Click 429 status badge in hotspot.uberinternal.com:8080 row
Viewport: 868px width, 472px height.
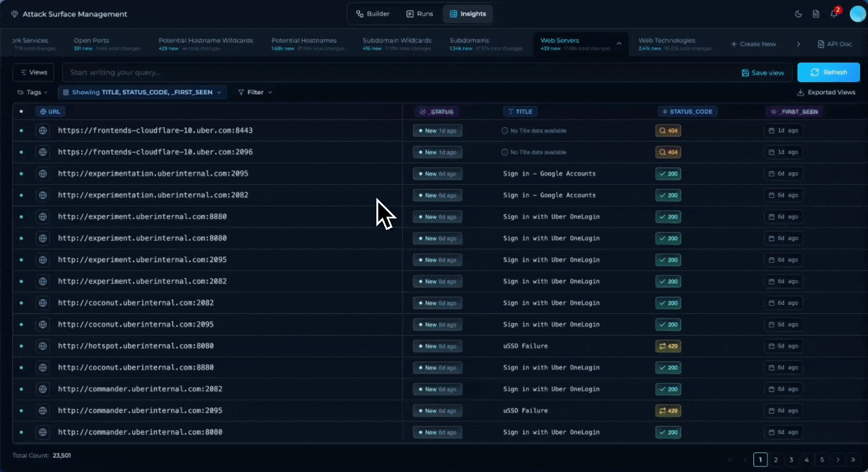(668, 346)
